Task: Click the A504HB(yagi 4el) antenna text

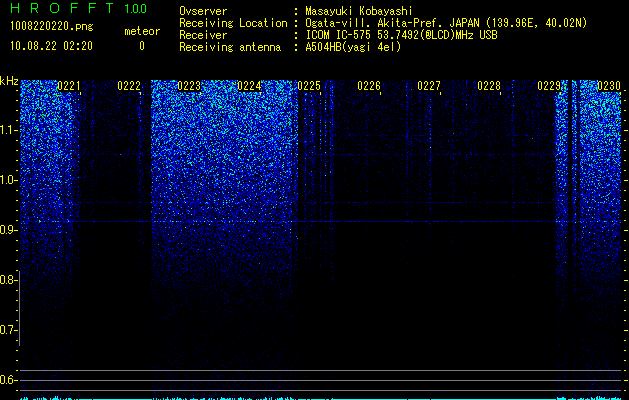Action: pos(353,47)
